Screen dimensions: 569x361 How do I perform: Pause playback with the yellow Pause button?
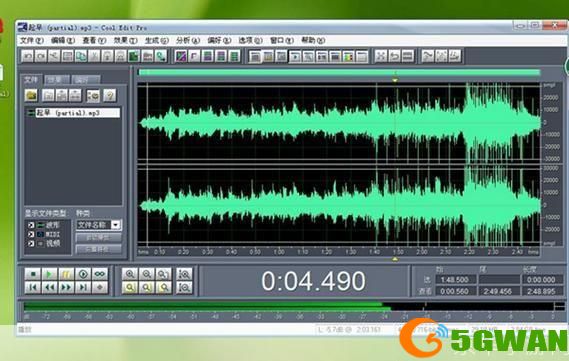tap(66, 274)
